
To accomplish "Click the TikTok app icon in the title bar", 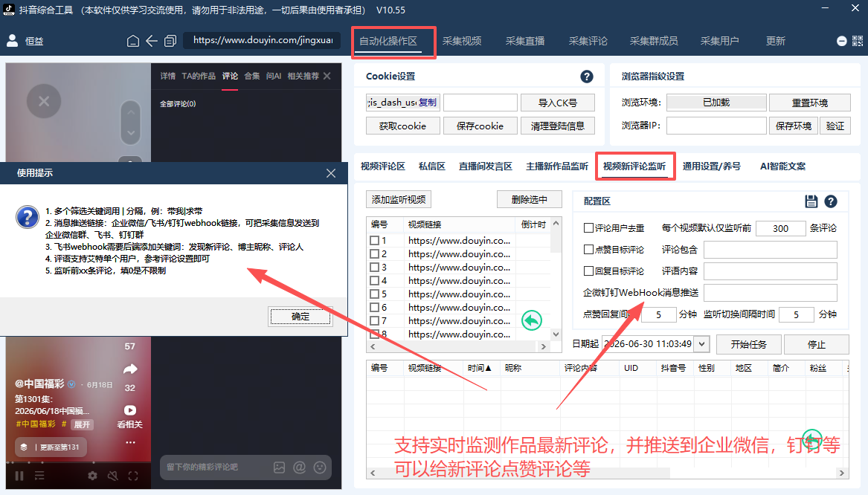I will tap(9, 10).
